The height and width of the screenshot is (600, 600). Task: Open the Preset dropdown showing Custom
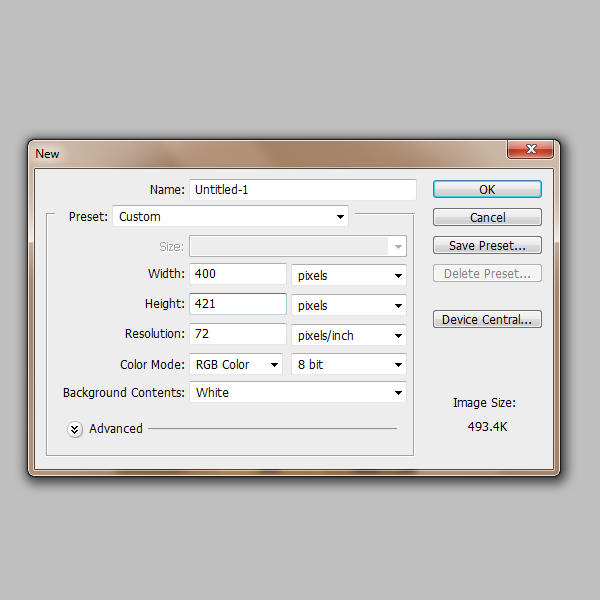[x=230, y=216]
